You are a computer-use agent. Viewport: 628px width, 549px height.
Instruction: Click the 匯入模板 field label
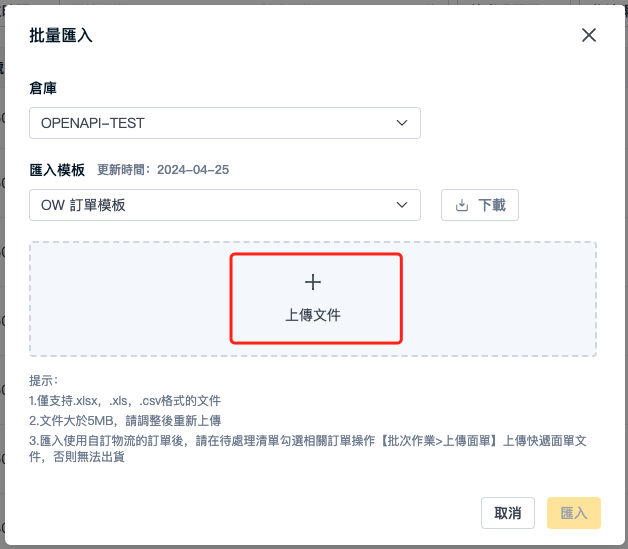click(57, 170)
